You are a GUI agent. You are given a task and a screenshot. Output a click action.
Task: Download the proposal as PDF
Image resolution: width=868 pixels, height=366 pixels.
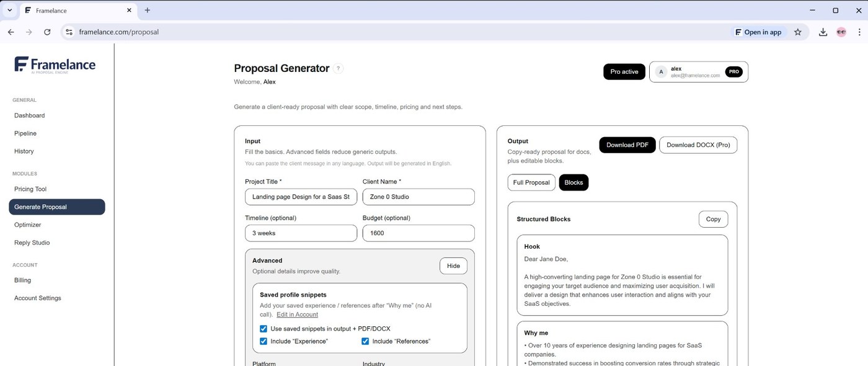627,145
